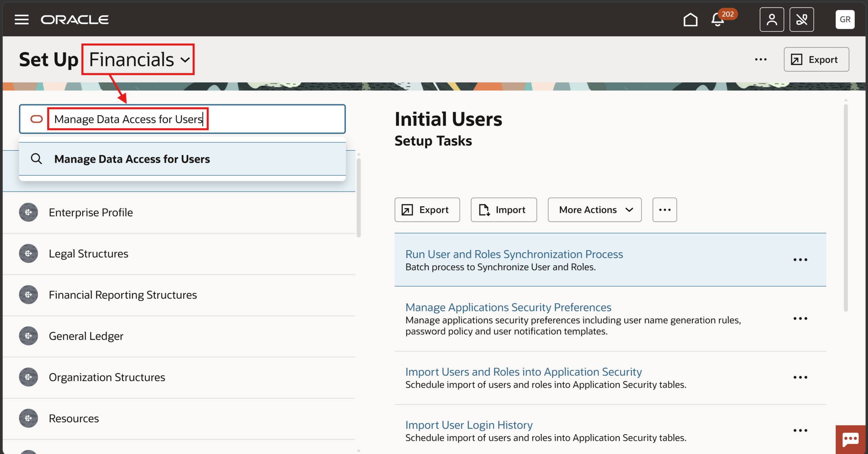
Task: Open Manage Applications Security Preferences link
Action: click(x=508, y=307)
